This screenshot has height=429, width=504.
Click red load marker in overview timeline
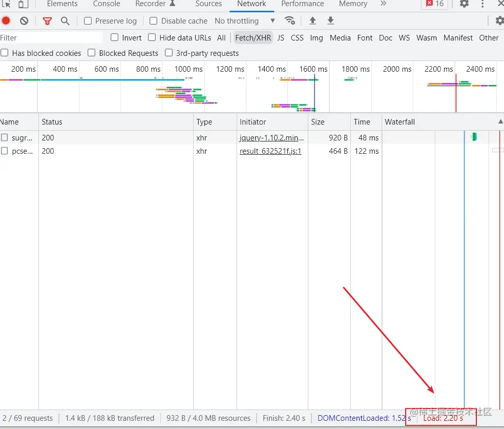(x=455, y=93)
